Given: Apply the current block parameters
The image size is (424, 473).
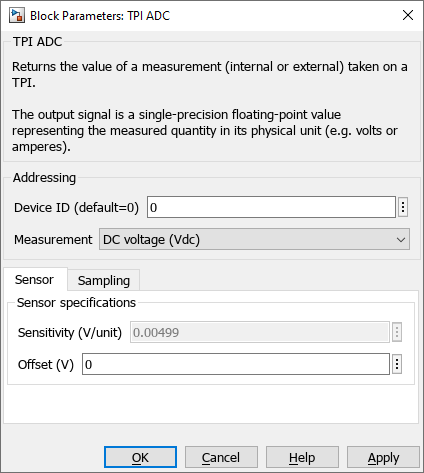Looking at the screenshot, I should point(383,457).
